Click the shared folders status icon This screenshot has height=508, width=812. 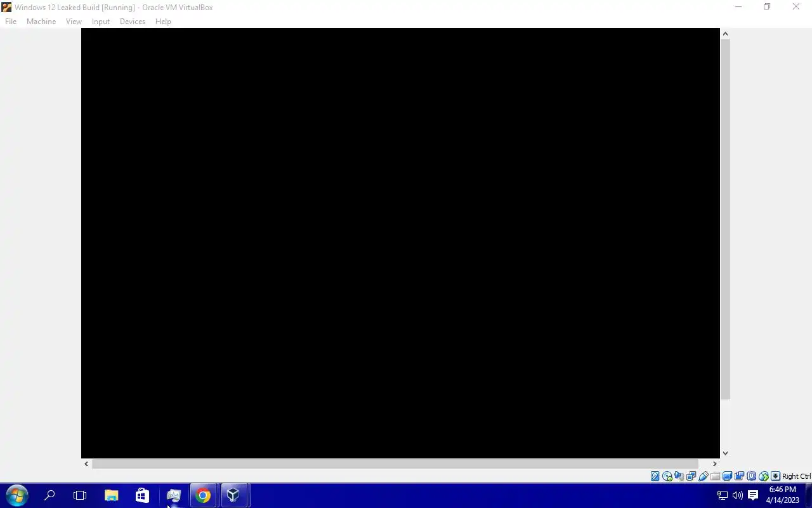[x=716, y=476]
